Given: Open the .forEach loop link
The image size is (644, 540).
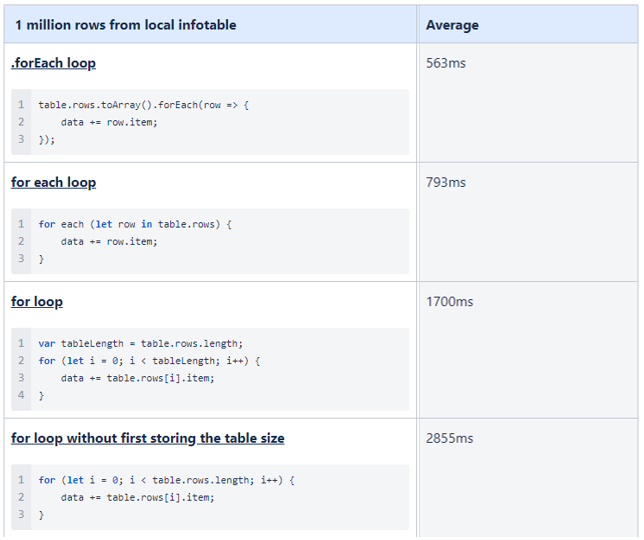Looking at the screenshot, I should 53,63.
